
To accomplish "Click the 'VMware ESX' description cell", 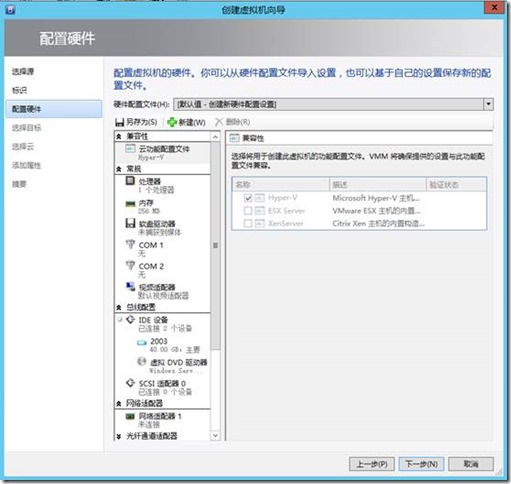I will [x=376, y=211].
